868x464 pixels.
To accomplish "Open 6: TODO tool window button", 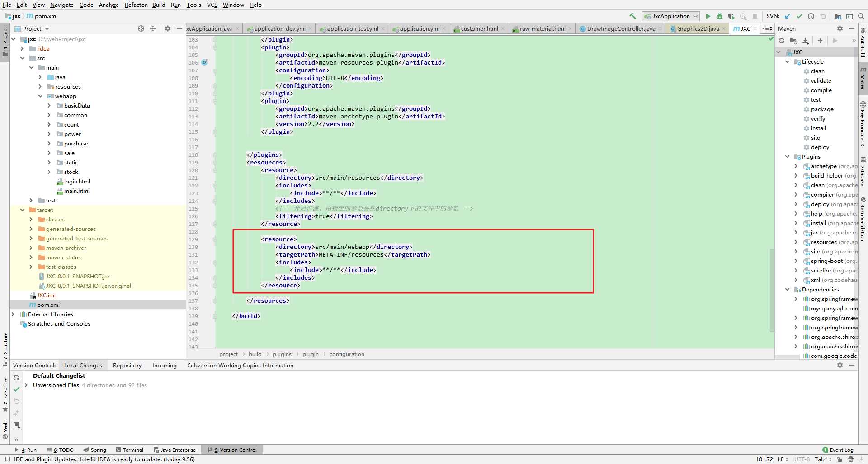I will click(x=60, y=450).
